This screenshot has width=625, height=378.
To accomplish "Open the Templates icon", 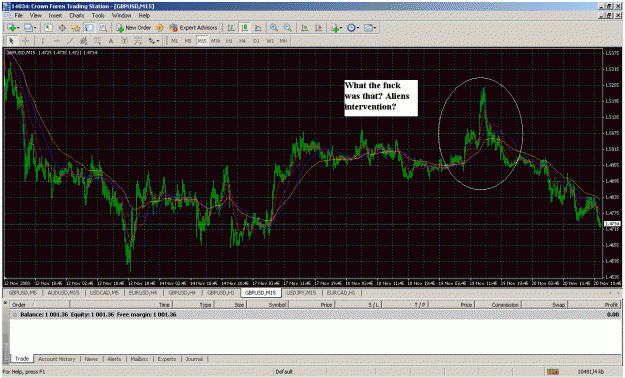I will tap(368, 28).
